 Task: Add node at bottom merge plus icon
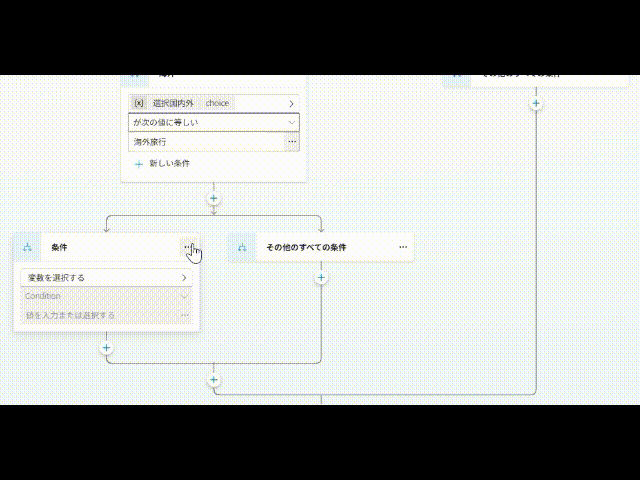click(x=213, y=380)
